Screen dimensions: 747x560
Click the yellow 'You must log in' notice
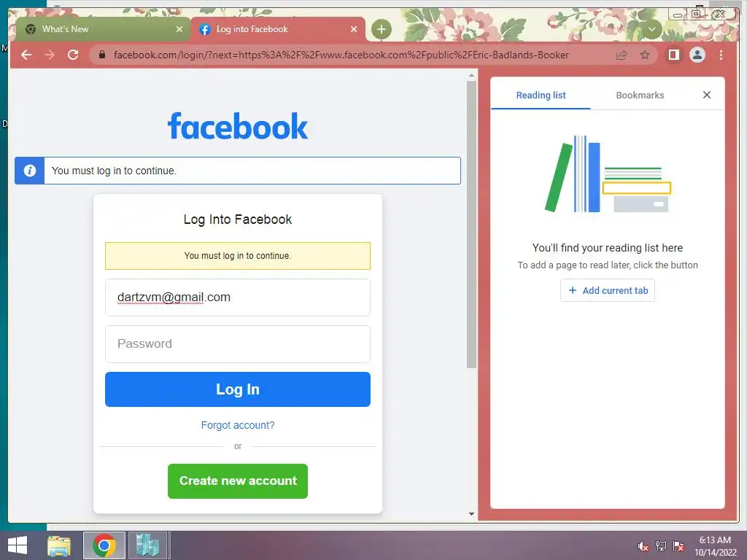click(x=238, y=256)
